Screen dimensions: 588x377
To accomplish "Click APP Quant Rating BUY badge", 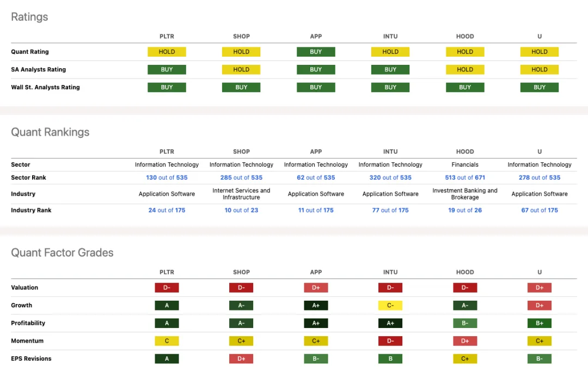I will 316,52.
